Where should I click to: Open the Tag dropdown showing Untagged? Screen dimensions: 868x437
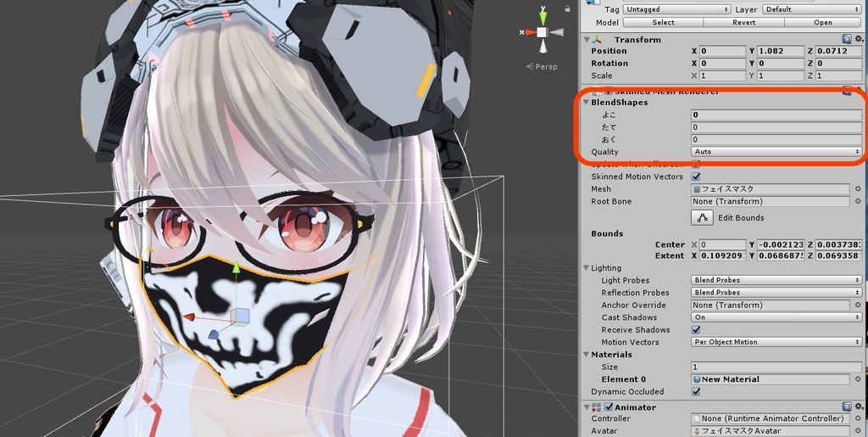point(677,9)
